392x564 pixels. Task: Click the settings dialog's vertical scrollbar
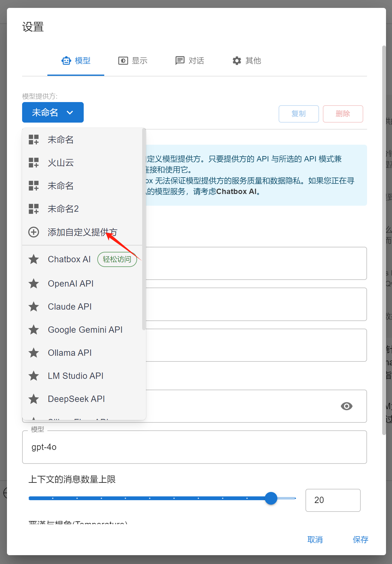tap(384, 240)
